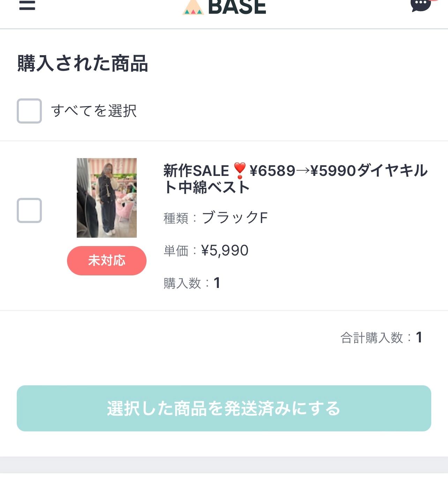Click the 合計購入数 total count
The image size is (448, 482).
tap(381, 338)
